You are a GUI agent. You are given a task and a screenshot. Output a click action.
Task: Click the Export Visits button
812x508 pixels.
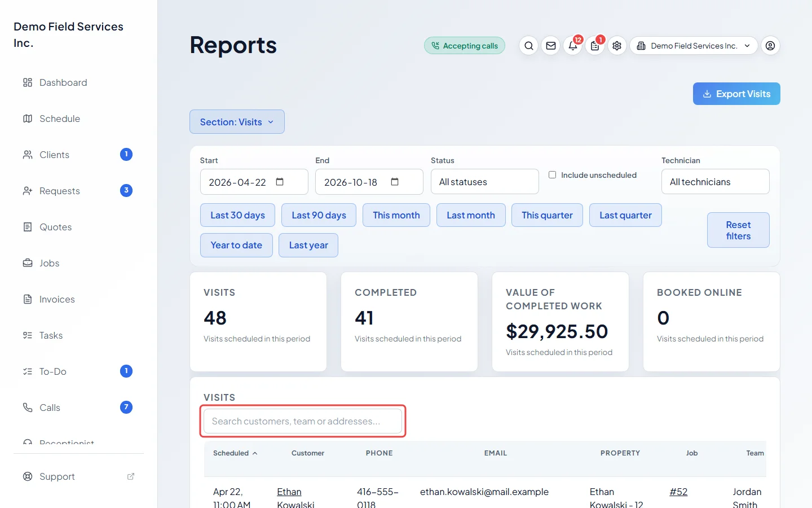[x=736, y=94]
